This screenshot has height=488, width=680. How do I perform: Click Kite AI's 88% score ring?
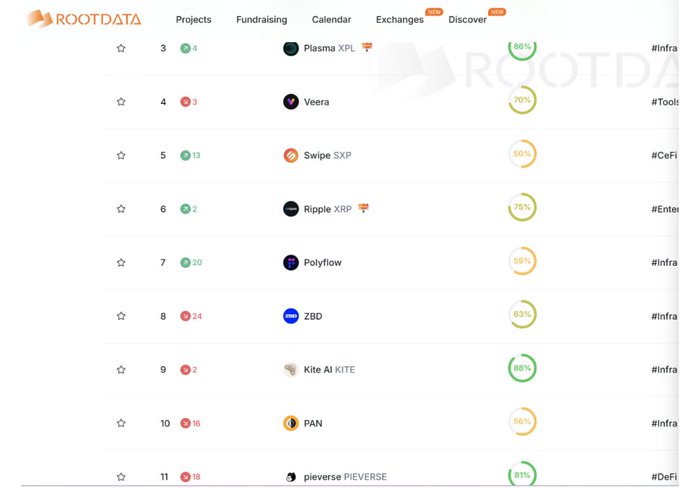[522, 369]
